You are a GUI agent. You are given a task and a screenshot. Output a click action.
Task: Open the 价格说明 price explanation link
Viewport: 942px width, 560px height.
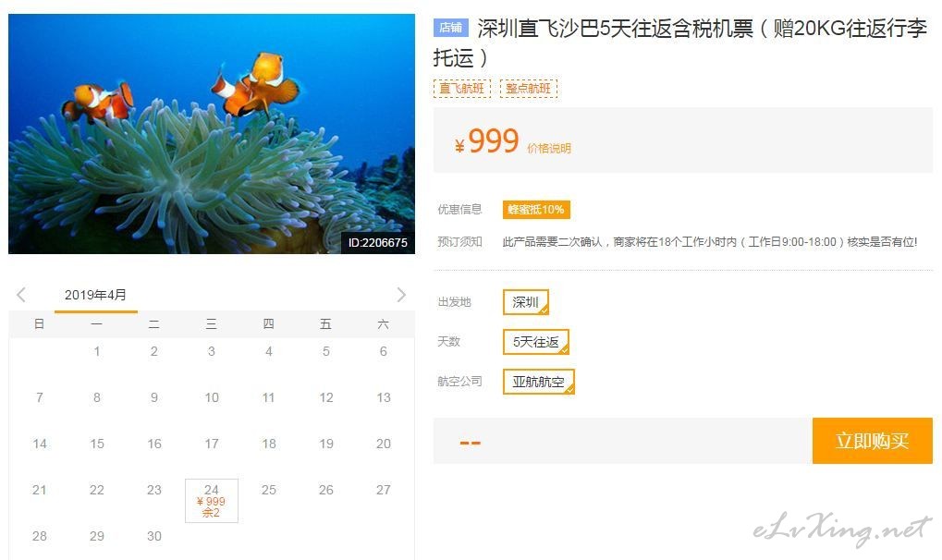pos(548,149)
